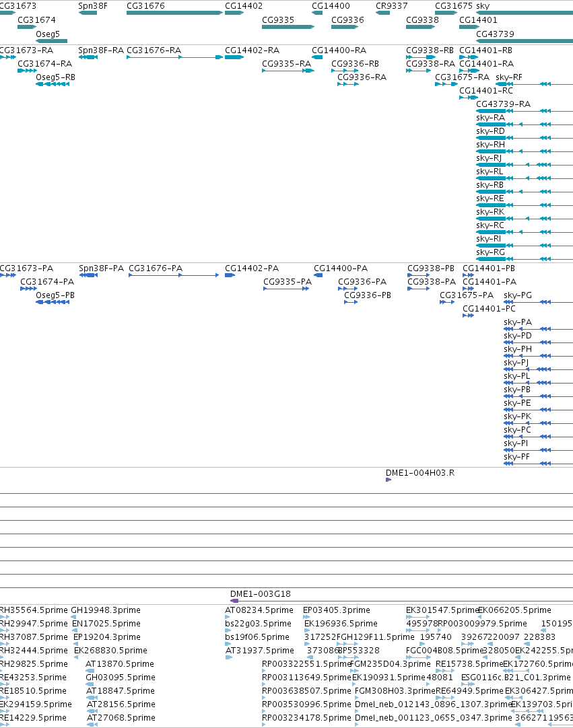The image size is (573, 728).
Task: Select the CG31676-PA CDS feature
Action: click(174, 275)
